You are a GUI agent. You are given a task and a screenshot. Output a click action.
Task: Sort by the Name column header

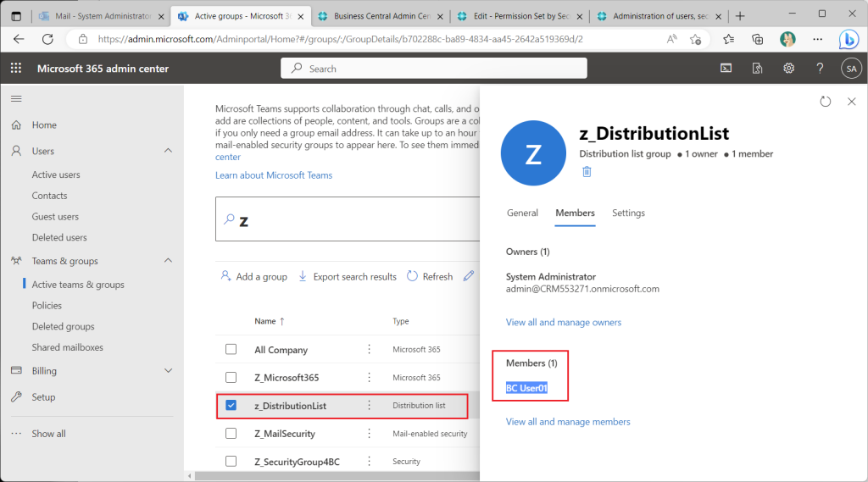tap(269, 321)
